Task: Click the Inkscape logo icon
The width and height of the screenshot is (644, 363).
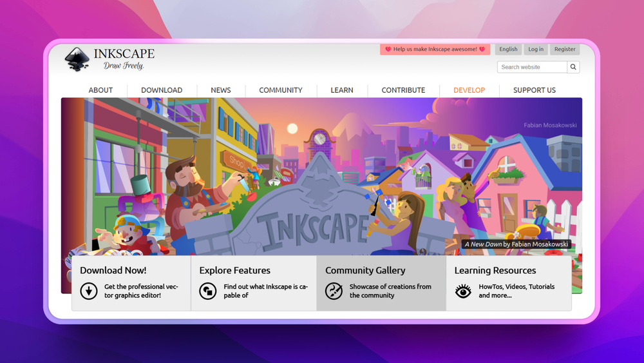Action: (x=77, y=59)
